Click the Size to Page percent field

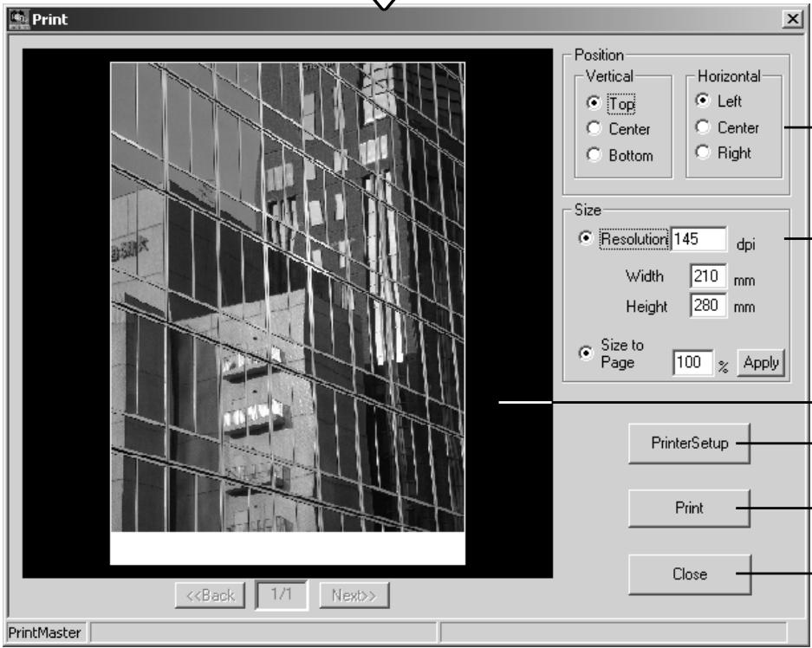tap(693, 362)
